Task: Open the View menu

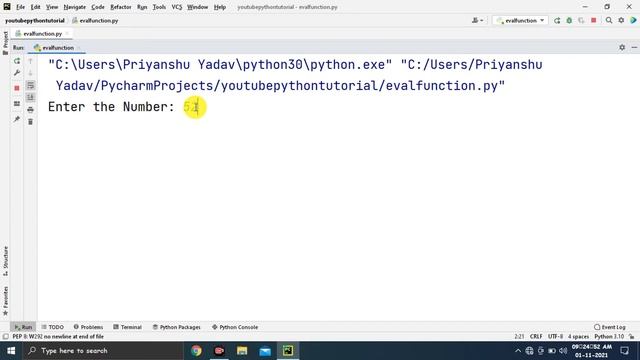Action: click(52, 7)
